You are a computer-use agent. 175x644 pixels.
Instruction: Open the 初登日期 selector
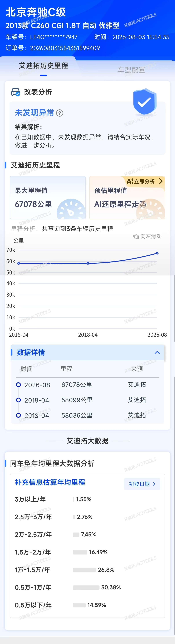(142, 484)
